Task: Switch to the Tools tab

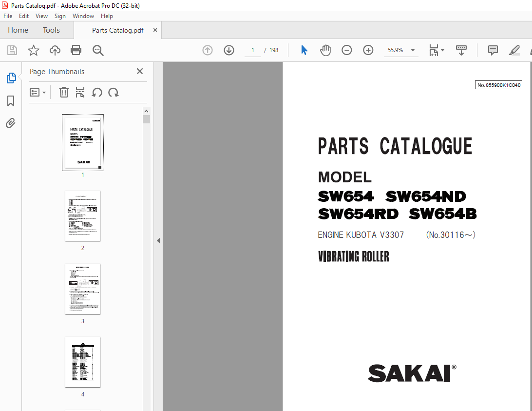Action: click(51, 30)
